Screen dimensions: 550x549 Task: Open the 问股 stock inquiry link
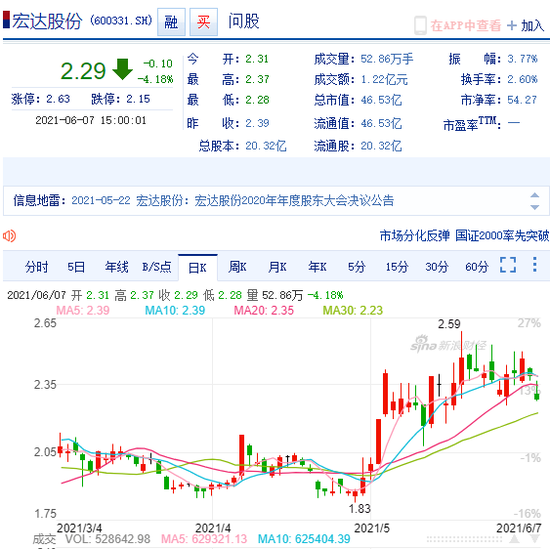[x=244, y=21]
